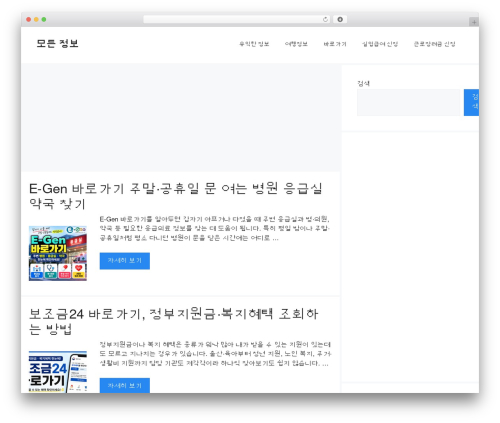This screenshot has width=500, height=423.
Task: Click the E-Gen post excerpt text
Action: click(x=215, y=229)
